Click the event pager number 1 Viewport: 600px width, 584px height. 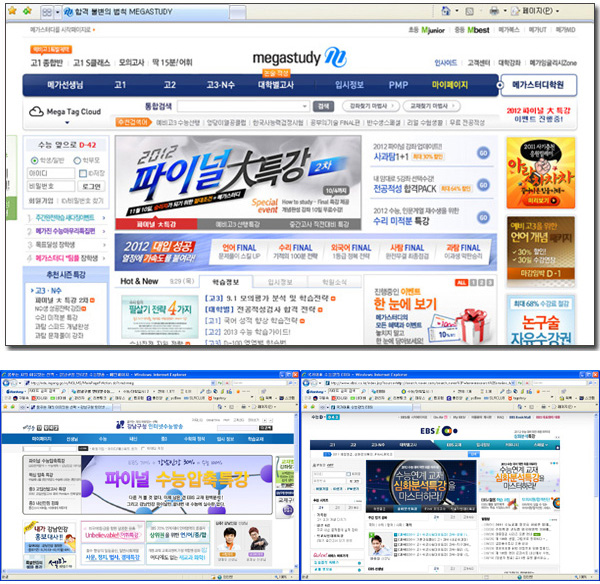473,282
